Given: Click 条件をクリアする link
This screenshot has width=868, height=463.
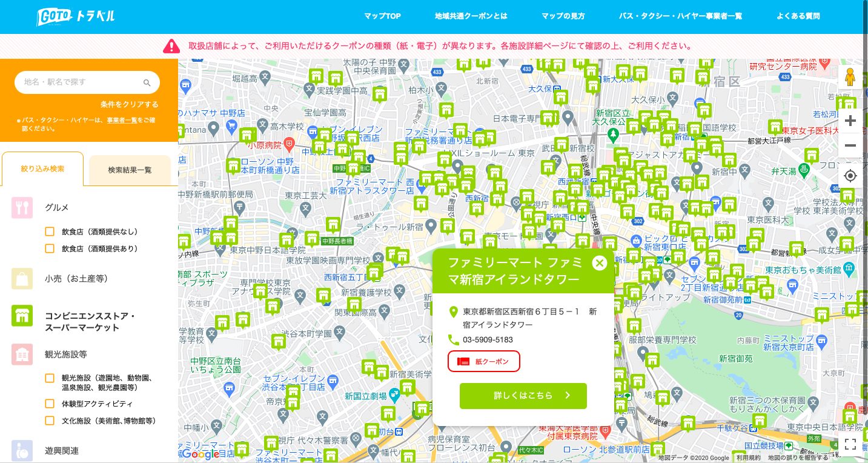Looking at the screenshot, I should pos(130,104).
